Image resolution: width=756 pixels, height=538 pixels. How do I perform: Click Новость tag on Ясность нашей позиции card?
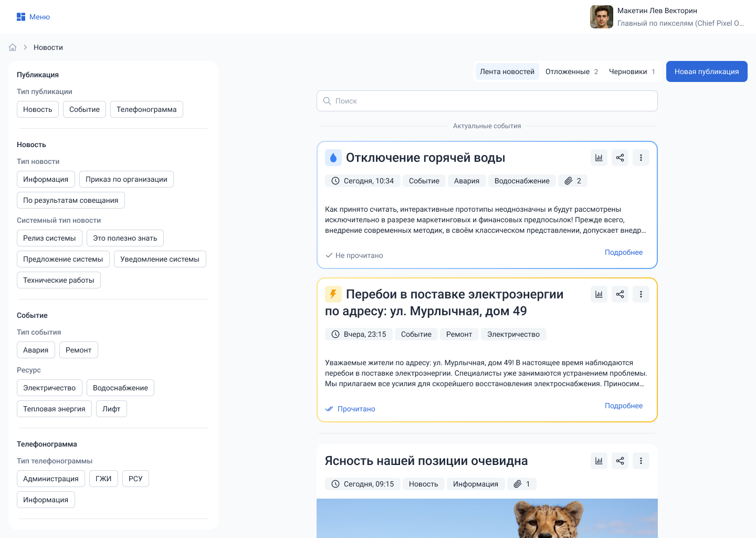(424, 484)
